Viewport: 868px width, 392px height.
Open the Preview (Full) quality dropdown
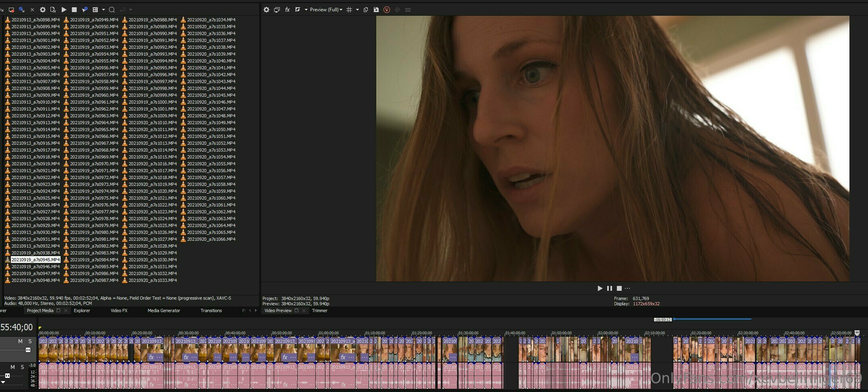click(x=326, y=10)
